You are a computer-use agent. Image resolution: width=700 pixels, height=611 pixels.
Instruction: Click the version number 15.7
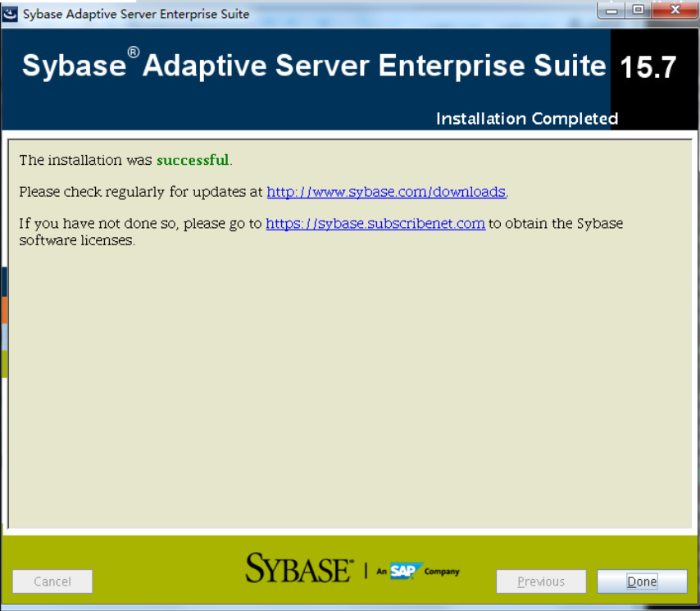pyautogui.click(x=648, y=67)
